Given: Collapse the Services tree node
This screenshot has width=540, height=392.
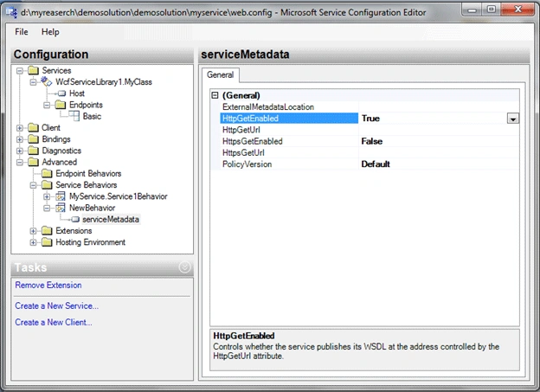Looking at the screenshot, I should pyautogui.click(x=20, y=71).
